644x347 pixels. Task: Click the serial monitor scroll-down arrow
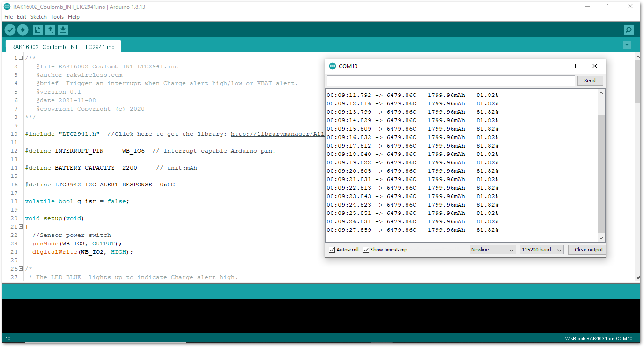[601, 238]
